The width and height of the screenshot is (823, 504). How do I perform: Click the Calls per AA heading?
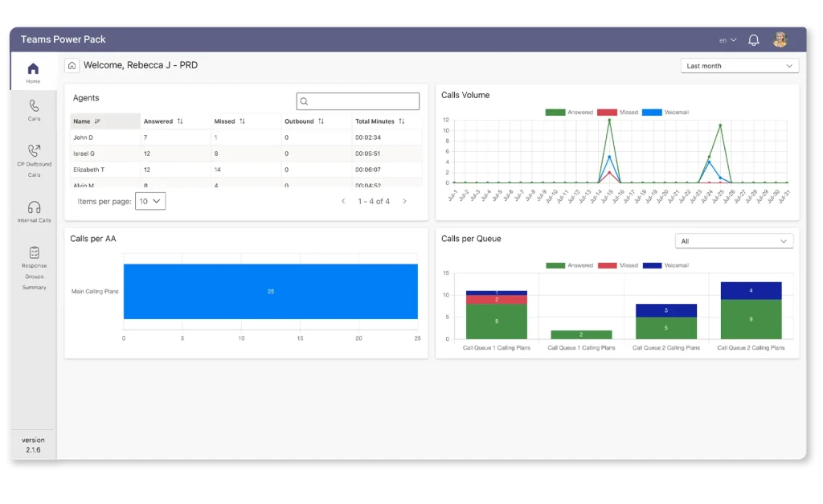tap(93, 239)
